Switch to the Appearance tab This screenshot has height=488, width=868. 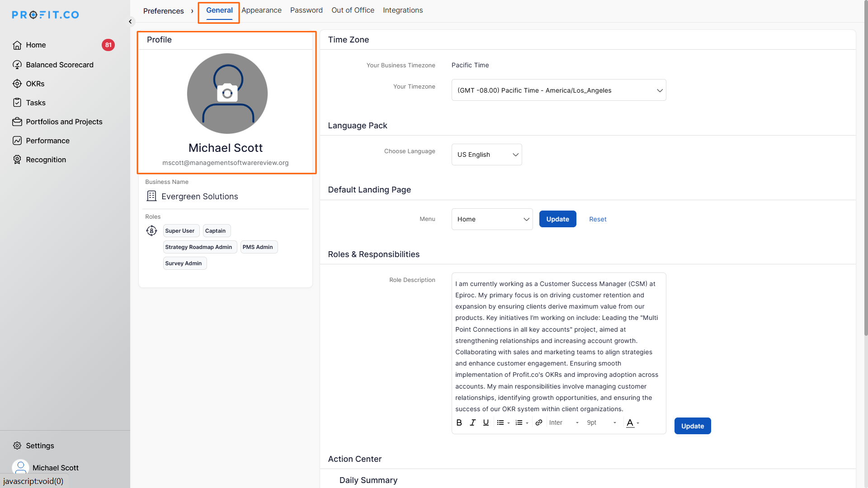point(261,10)
